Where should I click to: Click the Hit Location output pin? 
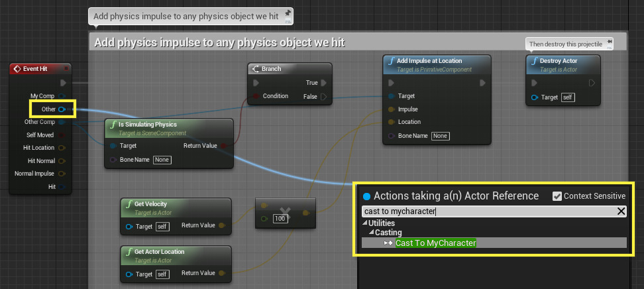pyautogui.click(x=62, y=148)
